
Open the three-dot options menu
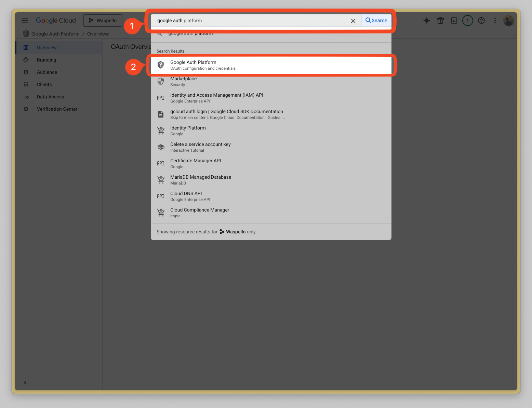tap(495, 21)
